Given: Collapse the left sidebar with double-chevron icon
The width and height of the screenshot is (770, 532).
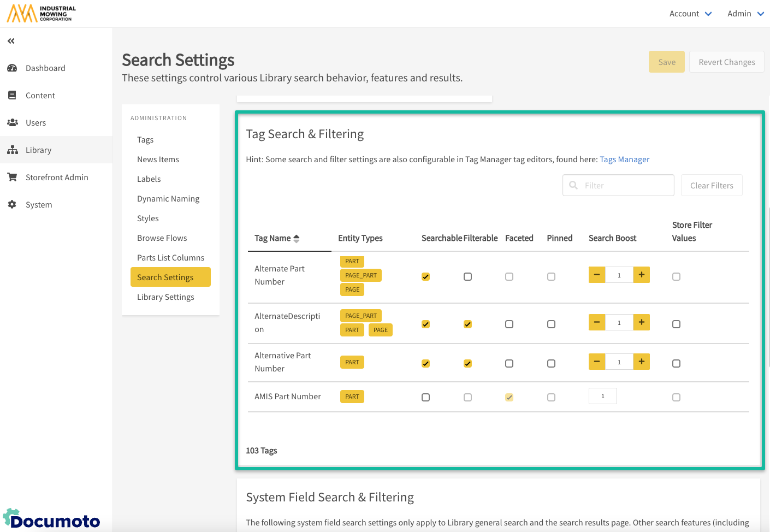Looking at the screenshot, I should tap(11, 41).
